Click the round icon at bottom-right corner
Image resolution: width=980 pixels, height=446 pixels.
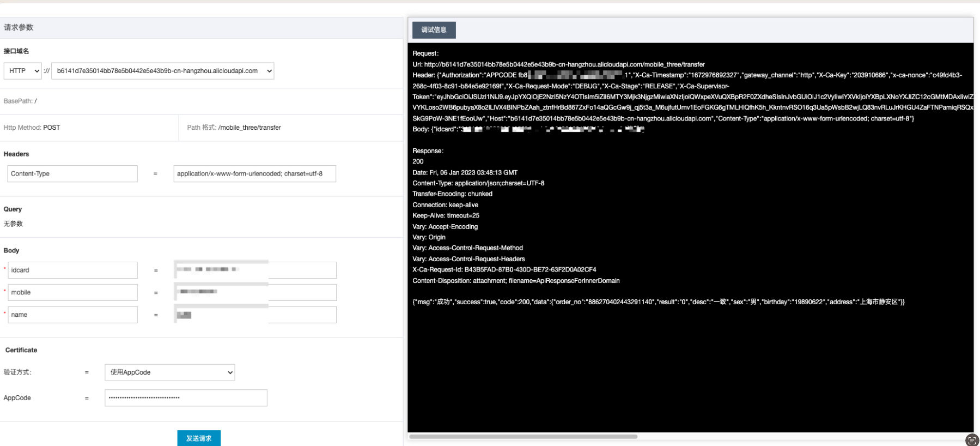coord(972,440)
